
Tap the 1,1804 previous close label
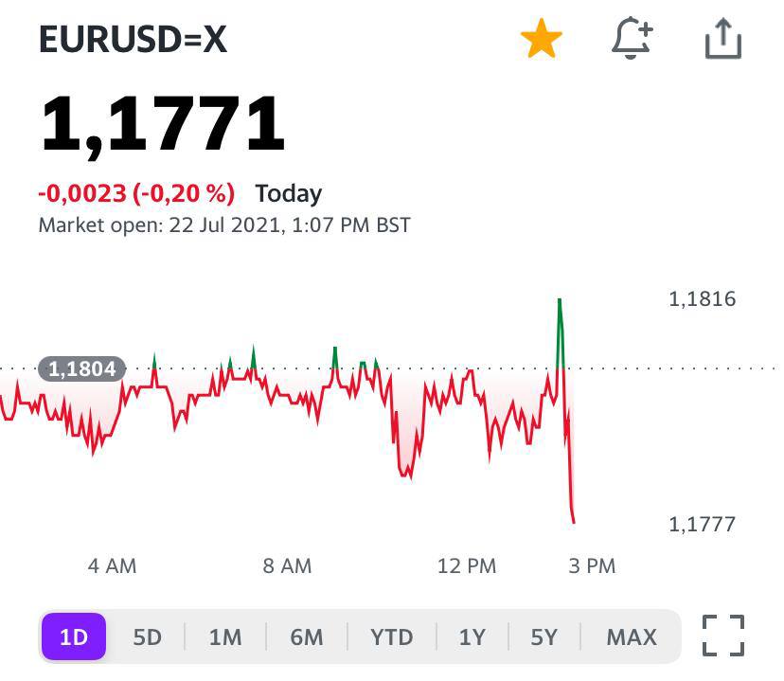pyautogui.click(x=81, y=368)
